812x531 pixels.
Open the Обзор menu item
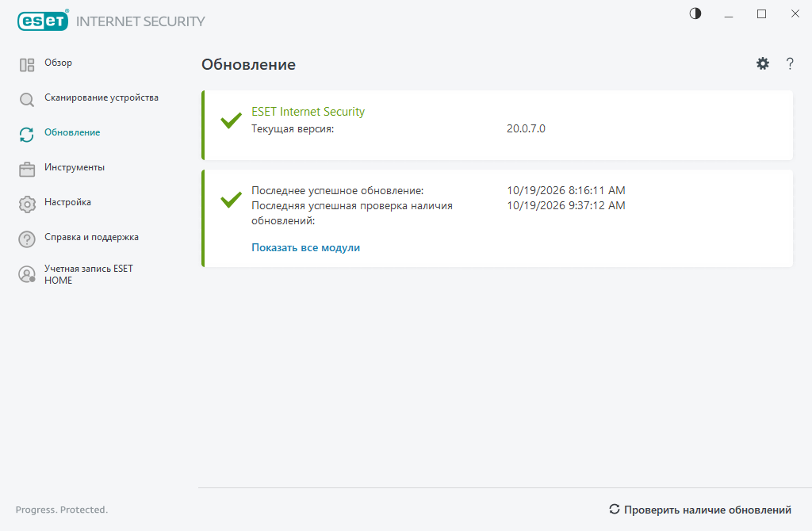pyautogui.click(x=58, y=63)
